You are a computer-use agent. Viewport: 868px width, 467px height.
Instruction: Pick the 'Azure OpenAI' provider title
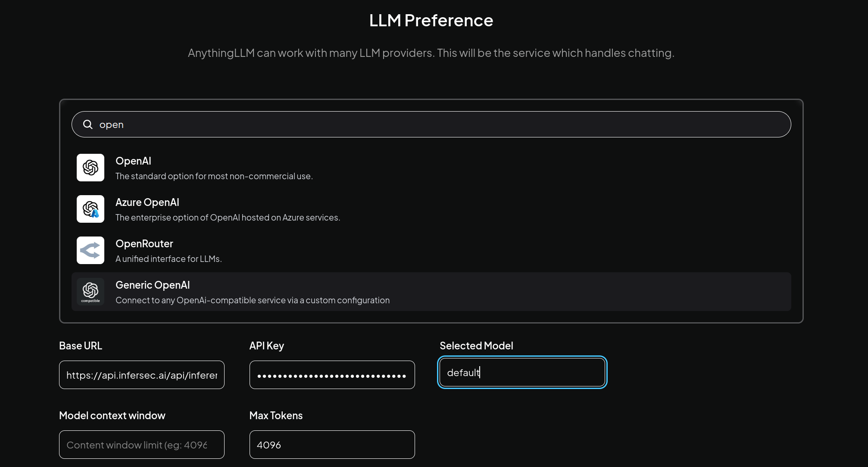147,202
